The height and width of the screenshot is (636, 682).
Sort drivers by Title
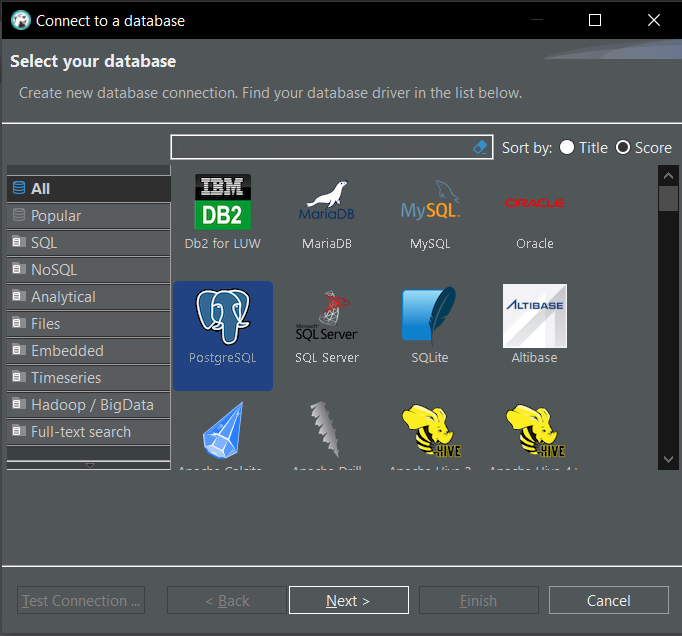coord(583,147)
